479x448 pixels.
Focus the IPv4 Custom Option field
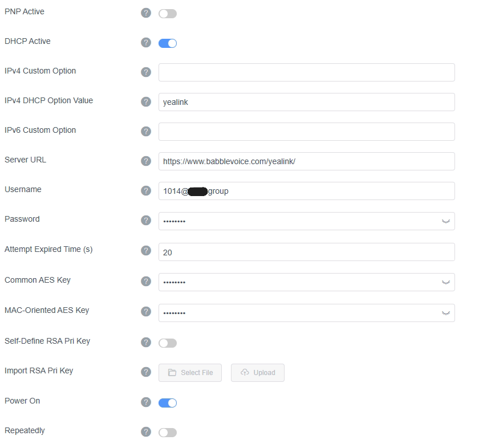pyautogui.click(x=306, y=72)
